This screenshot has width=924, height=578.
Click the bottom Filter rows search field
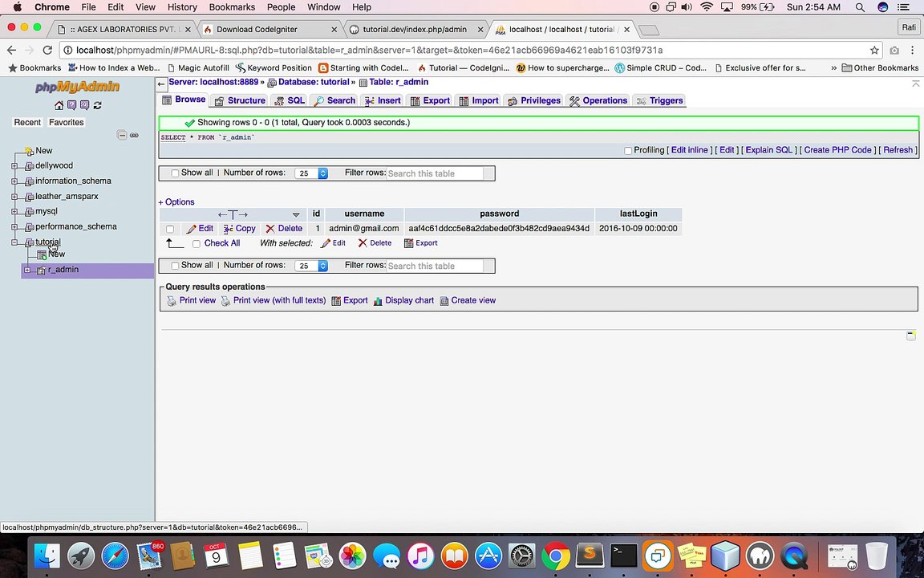435,266
